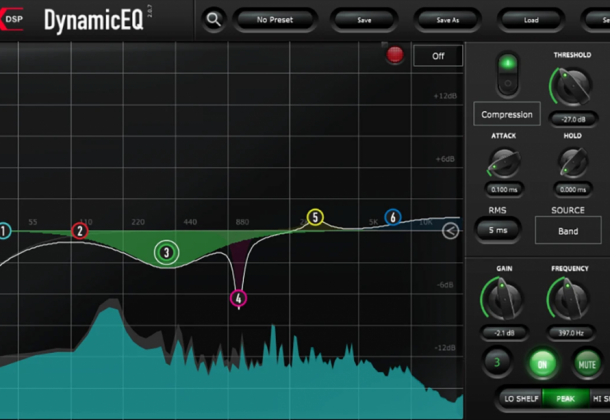Image resolution: width=610 pixels, height=420 pixels.
Task: Open the Source Band selector
Action: 568,231
